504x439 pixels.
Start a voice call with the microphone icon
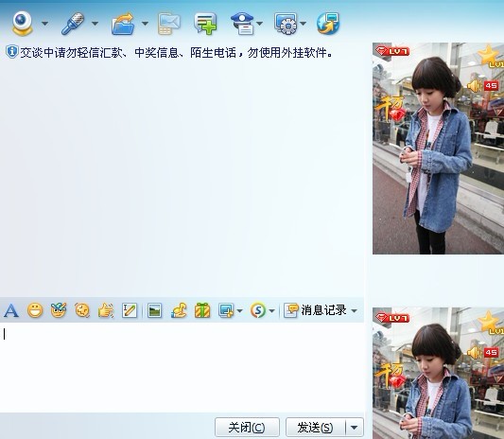click(73, 23)
